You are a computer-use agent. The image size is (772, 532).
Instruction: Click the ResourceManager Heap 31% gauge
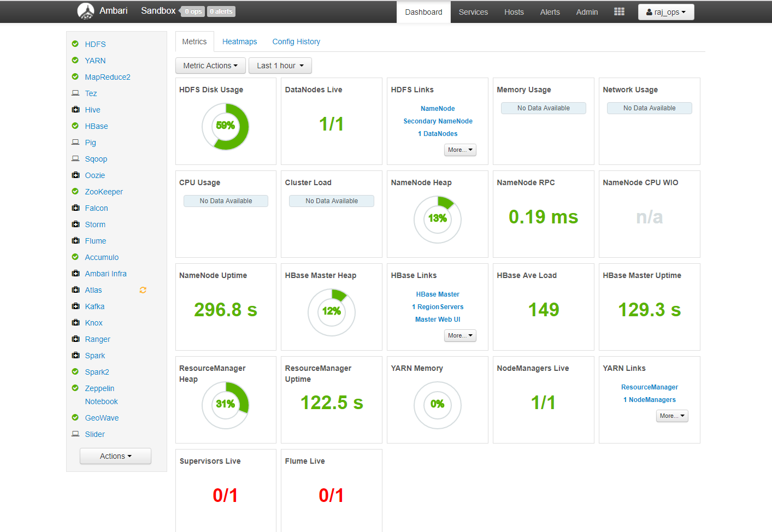(226, 405)
